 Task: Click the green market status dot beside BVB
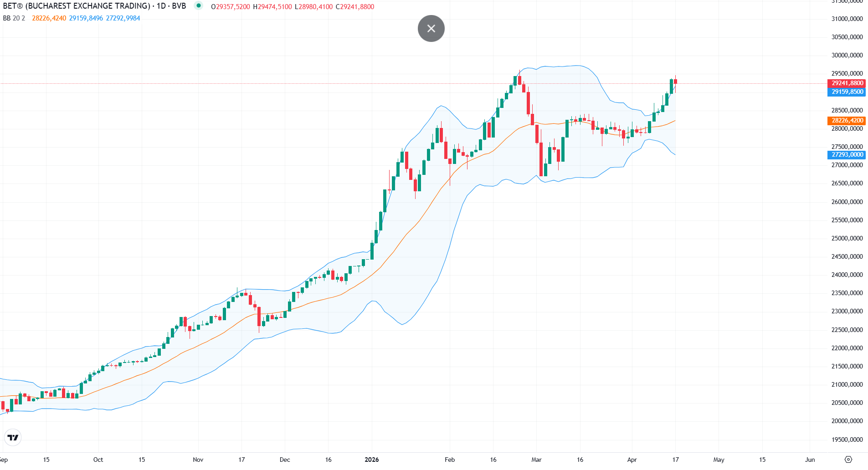click(198, 6)
